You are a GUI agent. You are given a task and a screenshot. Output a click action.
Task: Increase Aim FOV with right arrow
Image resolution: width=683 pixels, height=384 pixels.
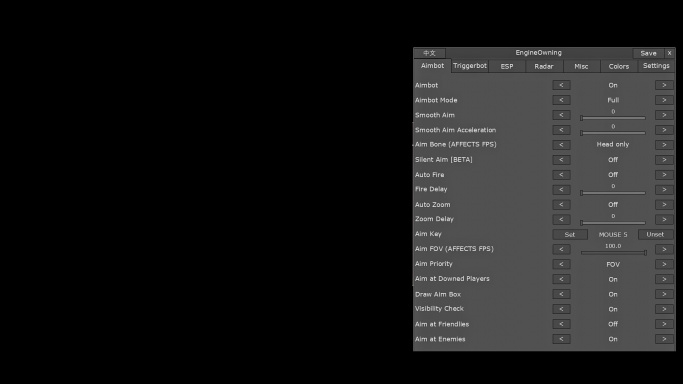[x=664, y=249]
